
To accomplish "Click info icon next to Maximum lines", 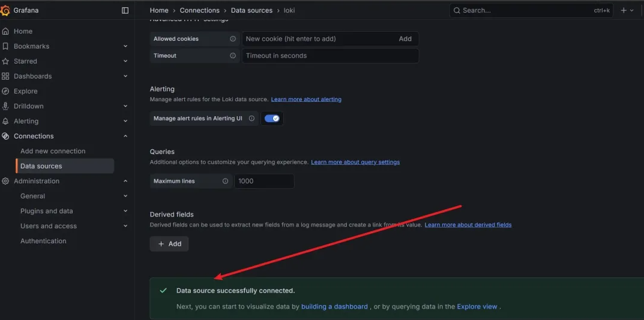I will (225, 181).
